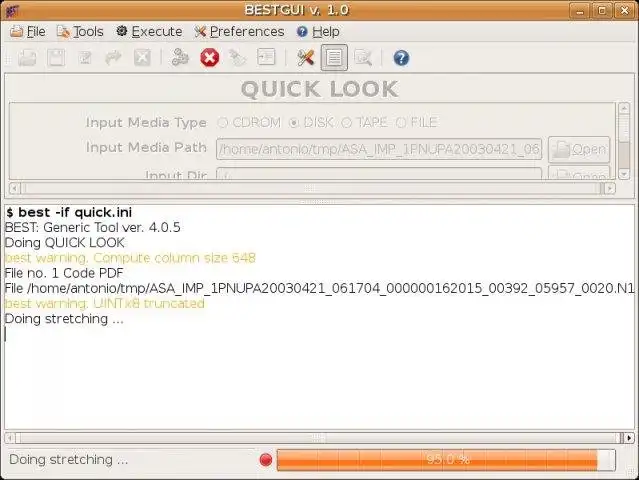Click the grayed clean-up brush toolbar icon

238,58
